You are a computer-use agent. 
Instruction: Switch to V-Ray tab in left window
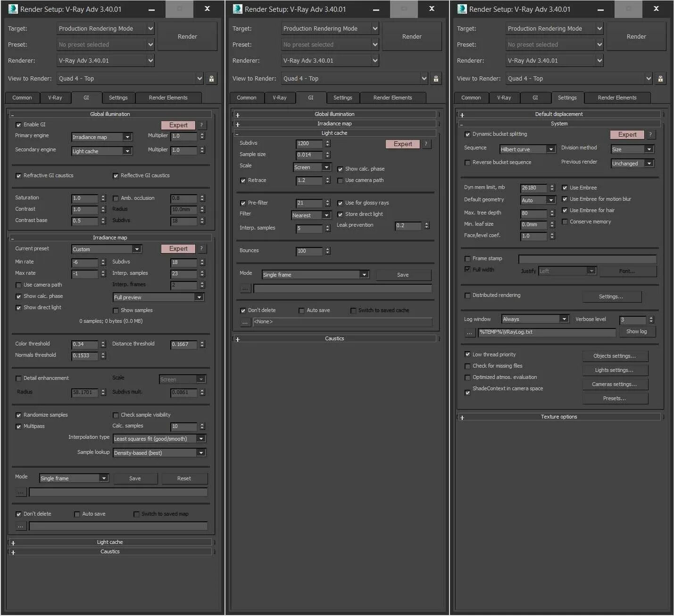click(x=55, y=98)
